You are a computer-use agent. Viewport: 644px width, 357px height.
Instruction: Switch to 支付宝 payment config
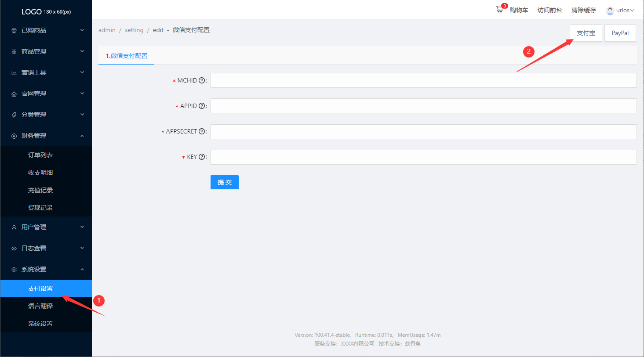(x=586, y=33)
